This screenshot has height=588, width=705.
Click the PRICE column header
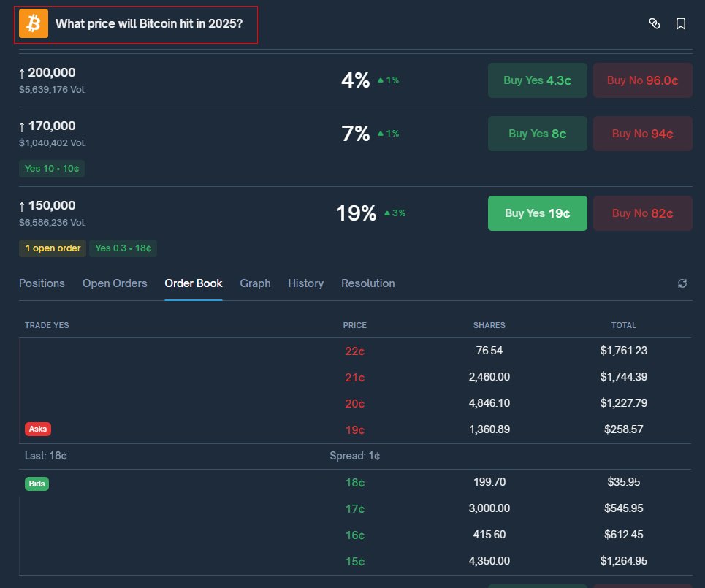(355, 325)
